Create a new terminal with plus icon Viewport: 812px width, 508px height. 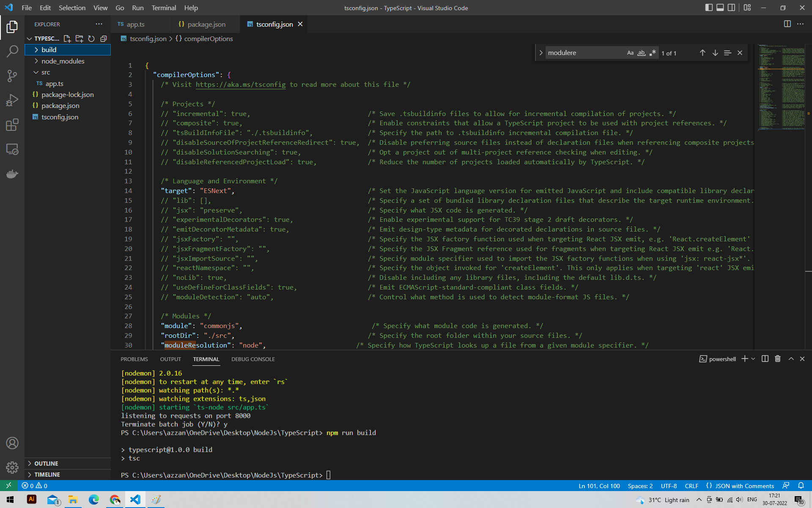pos(745,359)
